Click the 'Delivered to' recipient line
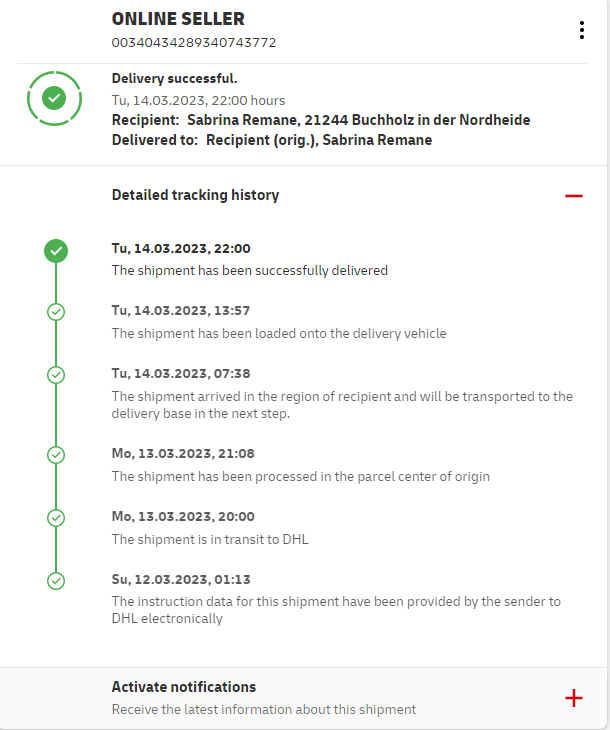Viewport: 610px width, 730px height. pos(271,140)
